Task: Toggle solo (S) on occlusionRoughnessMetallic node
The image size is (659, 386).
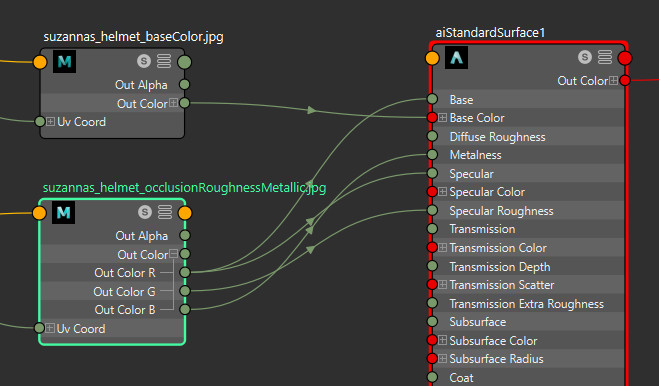Action: click(x=145, y=212)
